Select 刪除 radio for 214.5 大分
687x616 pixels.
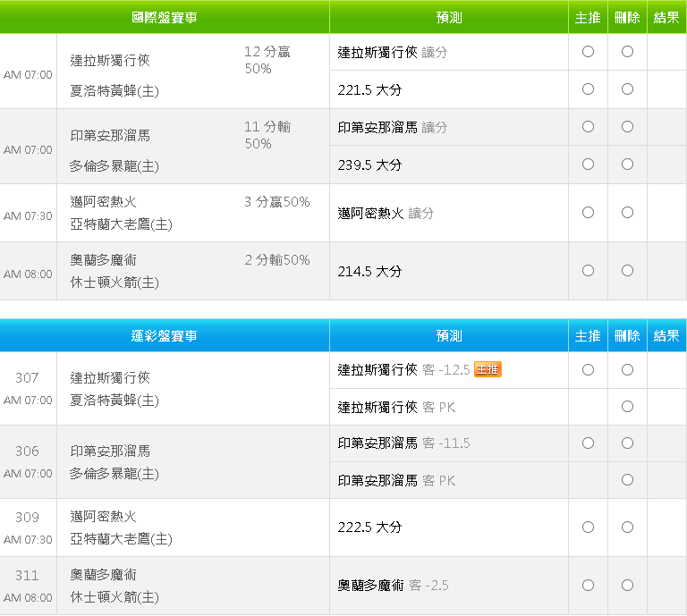[x=627, y=271]
